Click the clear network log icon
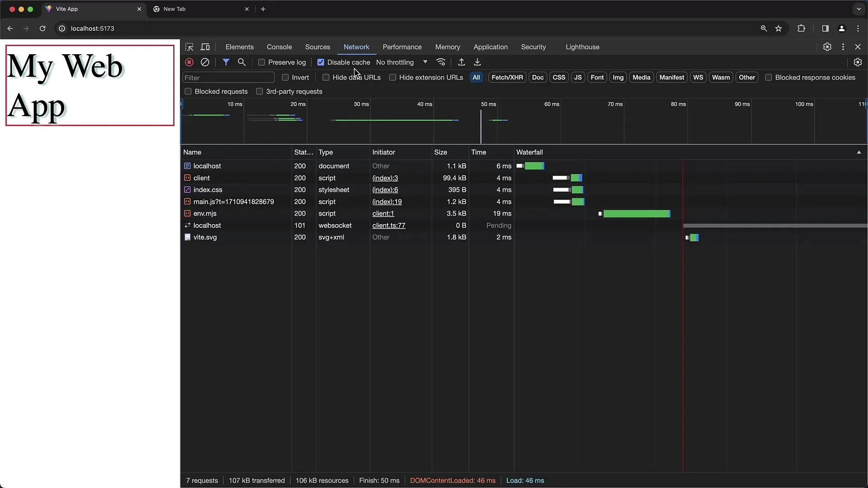The width and height of the screenshot is (868, 488). (205, 62)
